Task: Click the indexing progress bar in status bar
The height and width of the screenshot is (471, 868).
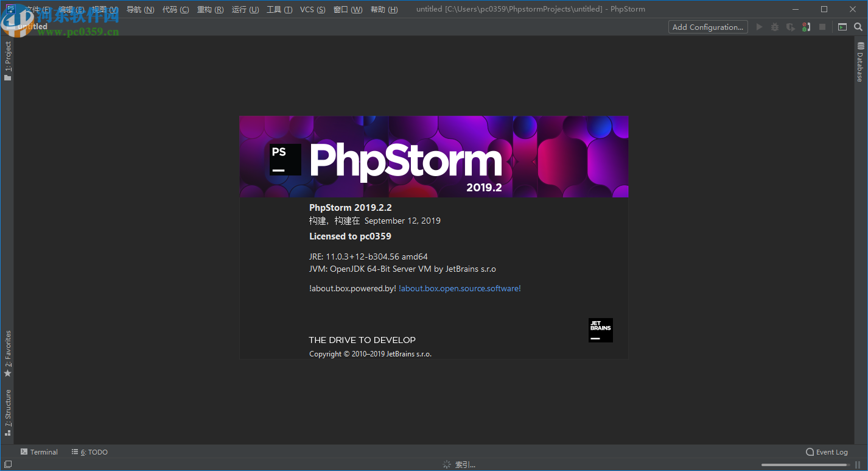Action: coord(804,465)
